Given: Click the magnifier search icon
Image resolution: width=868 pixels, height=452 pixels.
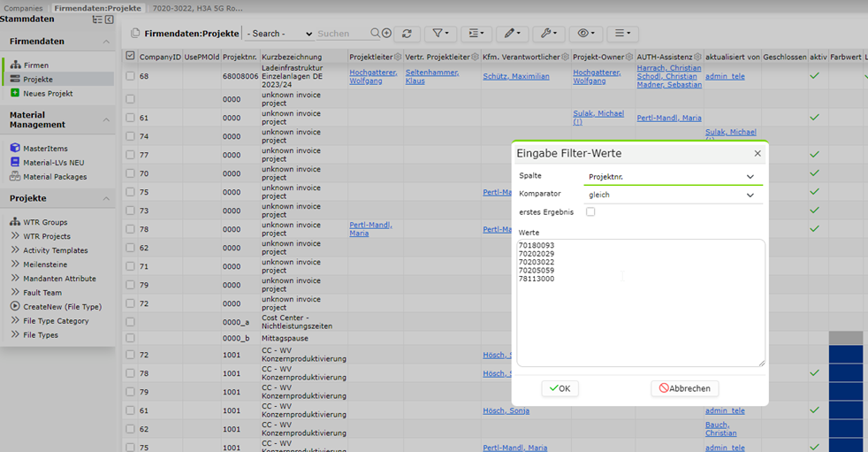Looking at the screenshot, I should (x=376, y=34).
